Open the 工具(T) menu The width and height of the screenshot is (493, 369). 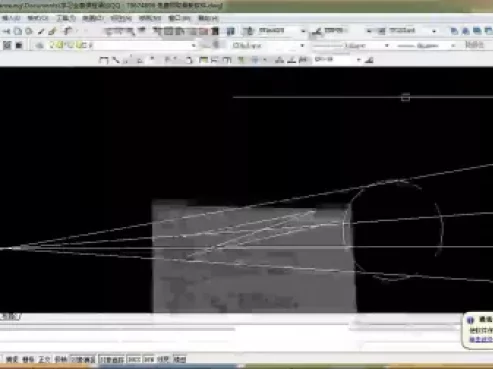[65, 18]
